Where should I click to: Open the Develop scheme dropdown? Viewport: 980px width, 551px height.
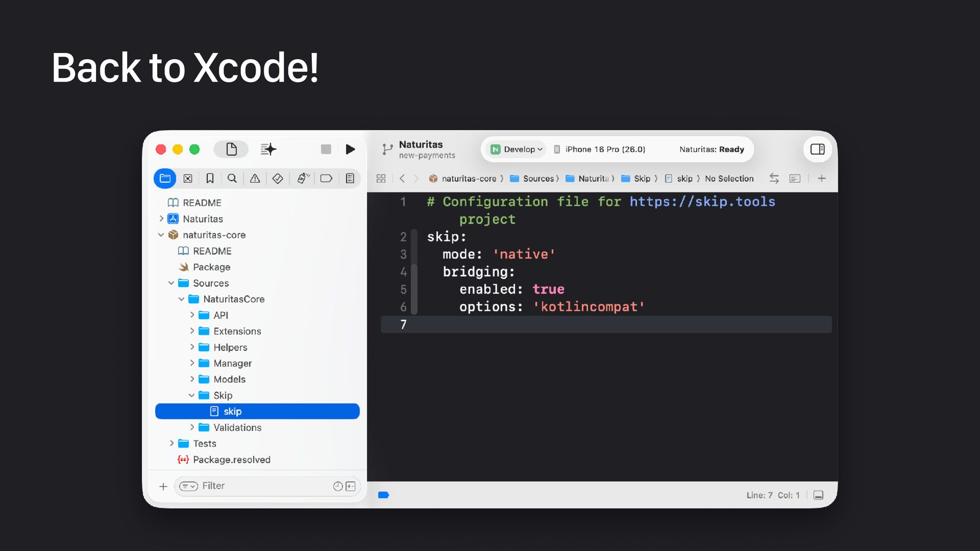[x=517, y=149]
